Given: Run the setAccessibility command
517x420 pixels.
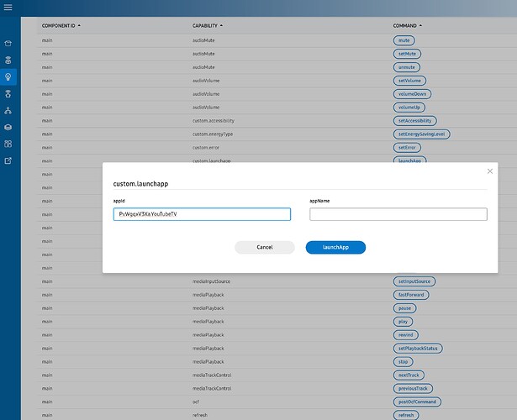Looking at the screenshot, I should point(414,121).
